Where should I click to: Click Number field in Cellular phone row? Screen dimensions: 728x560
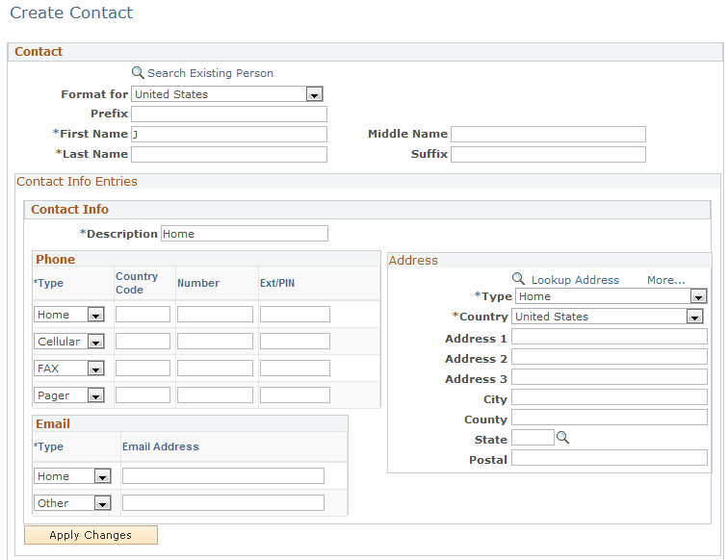(215, 341)
